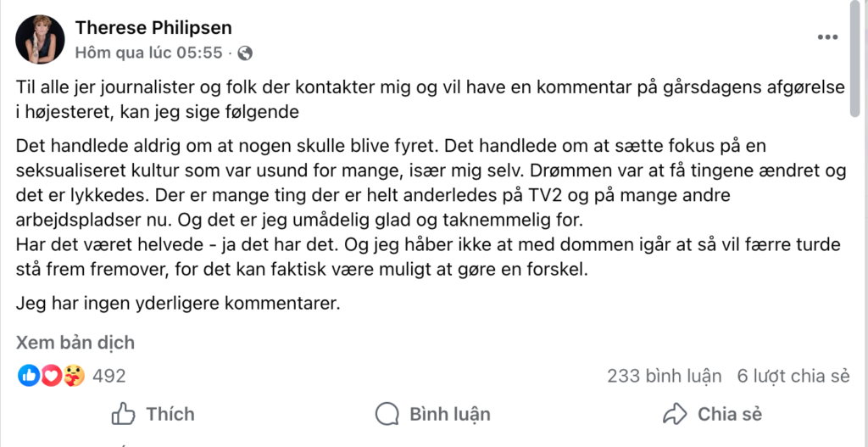Viewport: 868px width, 447px height.
Task: Click the globe public audience icon
Action: 245,53
